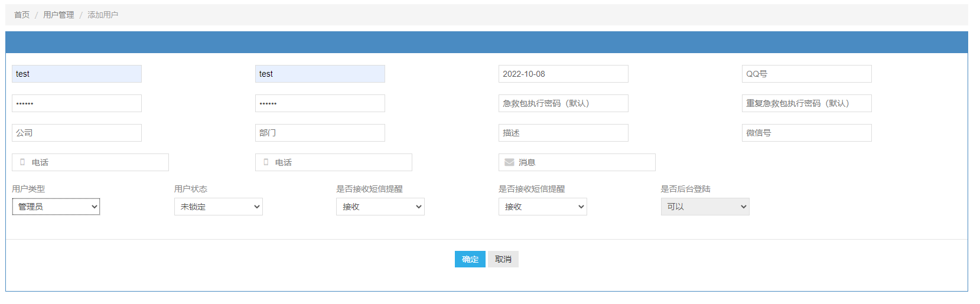Image resolution: width=980 pixels, height=304 pixels.
Task: Open the 用户类型 dropdown showing 管理员
Action: (x=56, y=207)
